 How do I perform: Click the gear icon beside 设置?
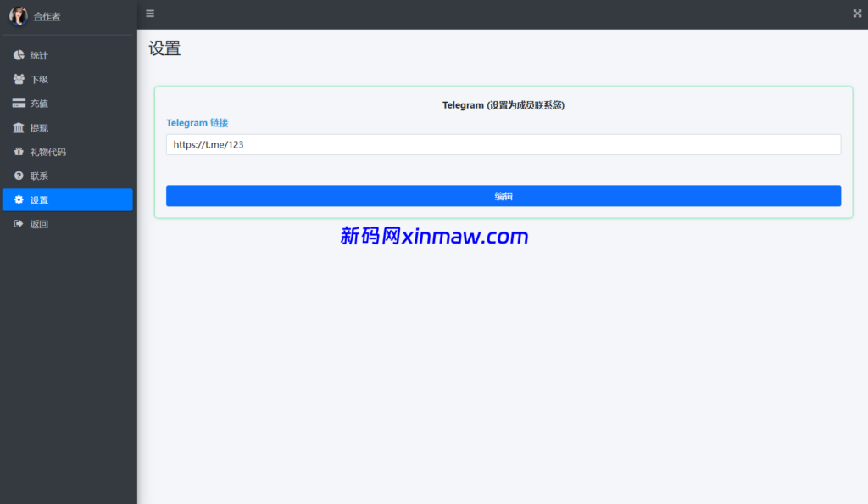point(19,200)
